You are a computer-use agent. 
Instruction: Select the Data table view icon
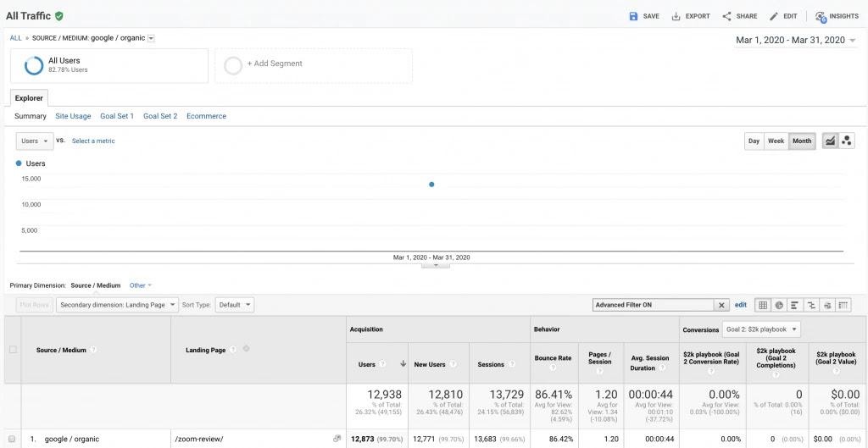[x=763, y=305]
